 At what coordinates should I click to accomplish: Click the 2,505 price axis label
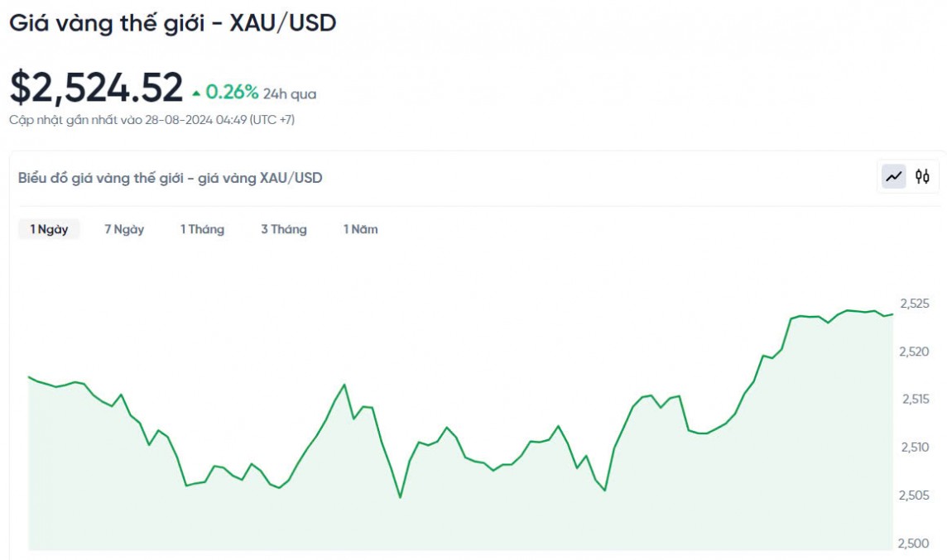coord(915,495)
